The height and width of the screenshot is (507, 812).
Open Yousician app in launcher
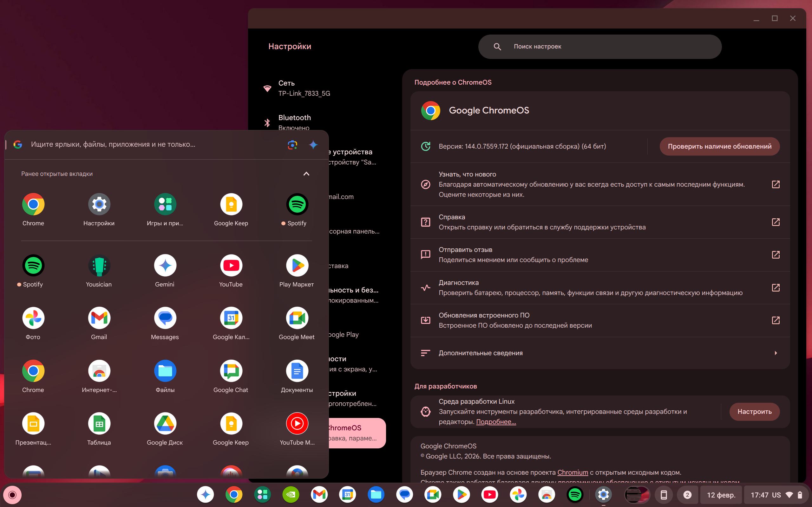99,266
